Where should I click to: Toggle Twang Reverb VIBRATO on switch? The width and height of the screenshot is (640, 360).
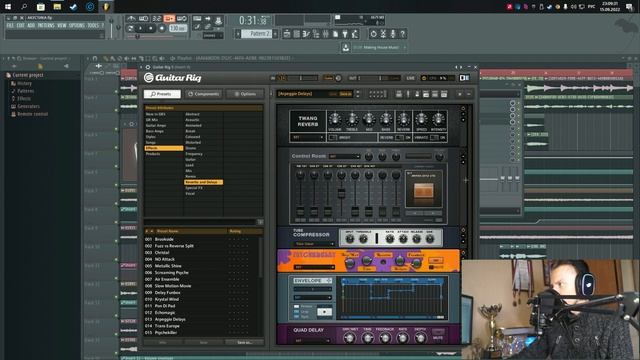434,138
